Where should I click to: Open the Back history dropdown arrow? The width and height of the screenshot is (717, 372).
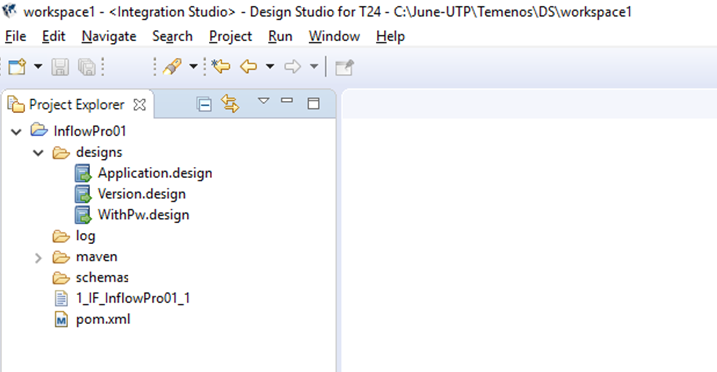click(270, 67)
